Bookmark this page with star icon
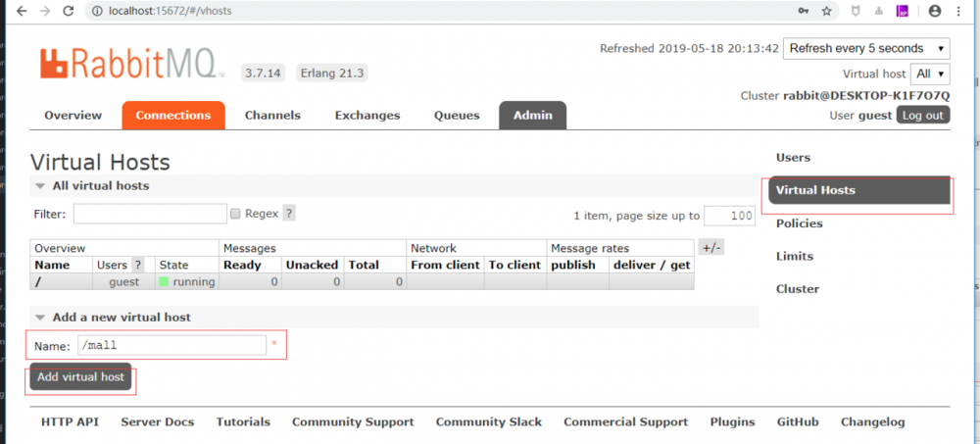 [827, 11]
